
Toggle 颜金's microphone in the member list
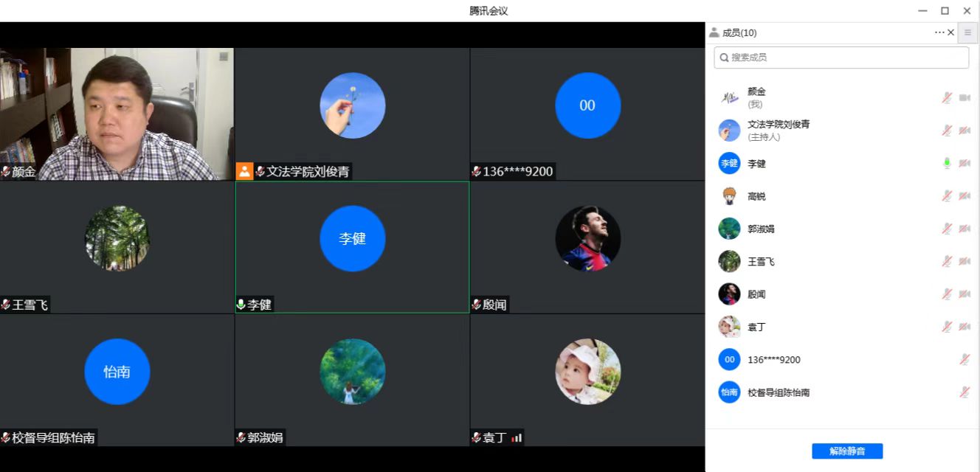pos(947,97)
